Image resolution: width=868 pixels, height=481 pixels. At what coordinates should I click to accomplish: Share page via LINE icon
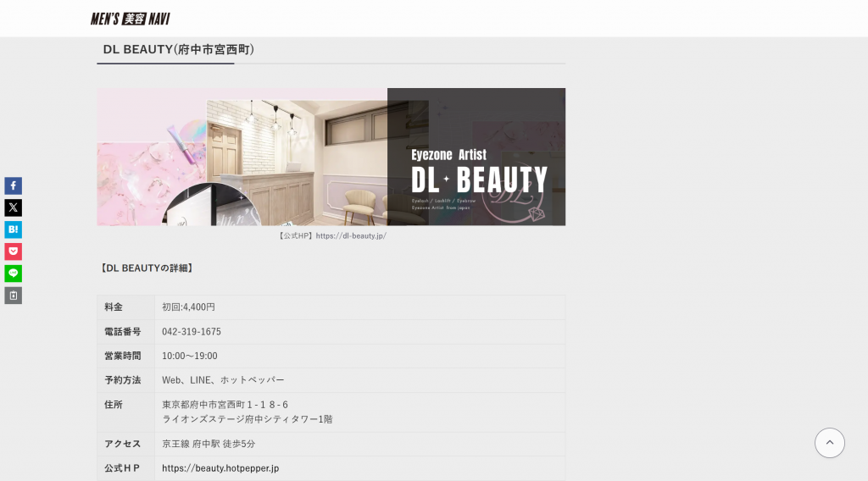(13, 274)
